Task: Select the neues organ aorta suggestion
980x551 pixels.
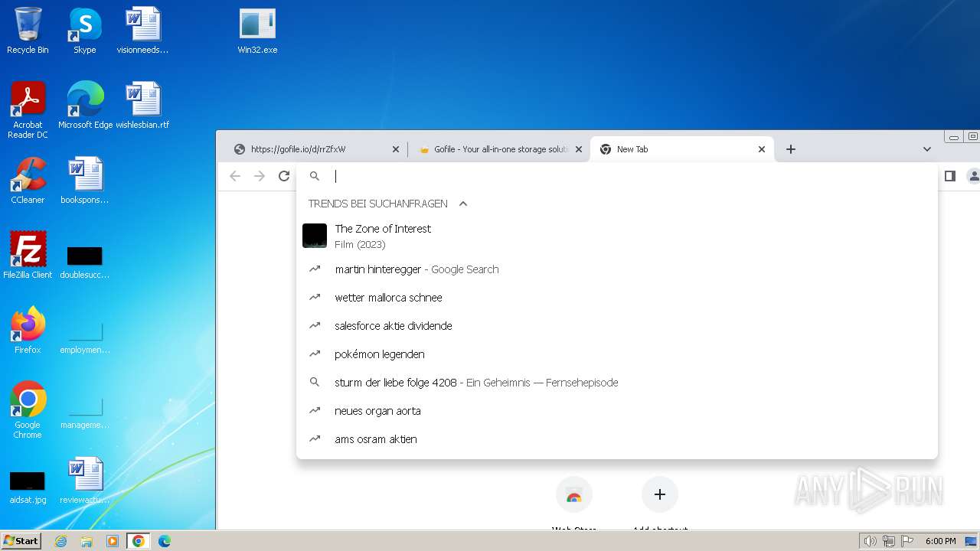Action: click(x=616, y=411)
